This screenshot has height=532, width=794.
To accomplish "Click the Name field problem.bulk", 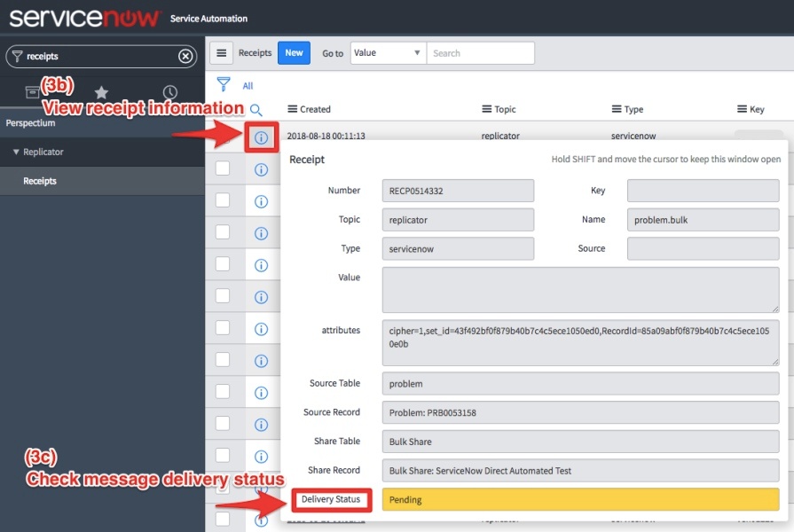I will pyautogui.click(x=703, y=220).
